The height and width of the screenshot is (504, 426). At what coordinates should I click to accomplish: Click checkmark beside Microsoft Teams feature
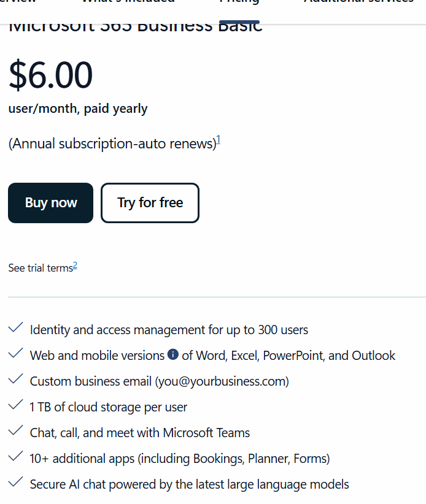pos(15,430)
